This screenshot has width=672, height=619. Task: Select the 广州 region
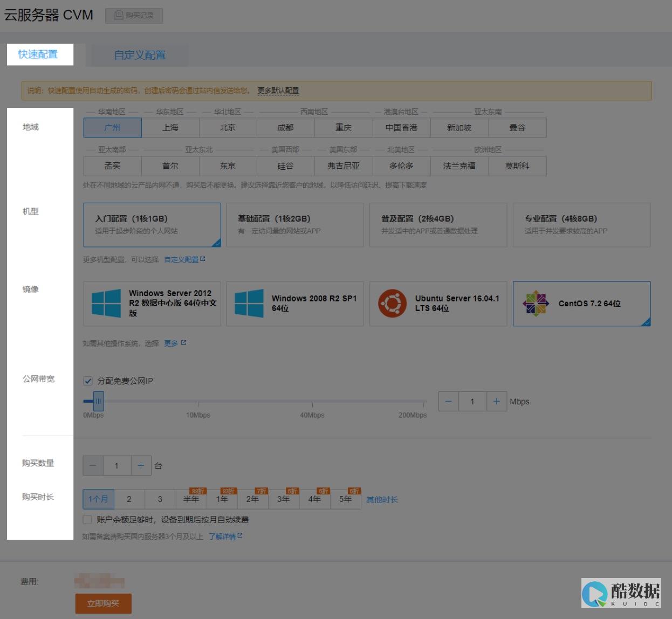point(112,128)
